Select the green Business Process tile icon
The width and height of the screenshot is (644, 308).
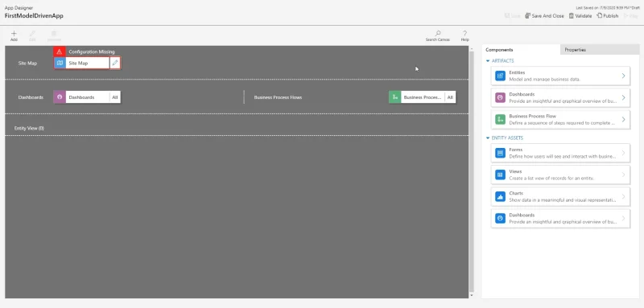[x=394, y=97]
